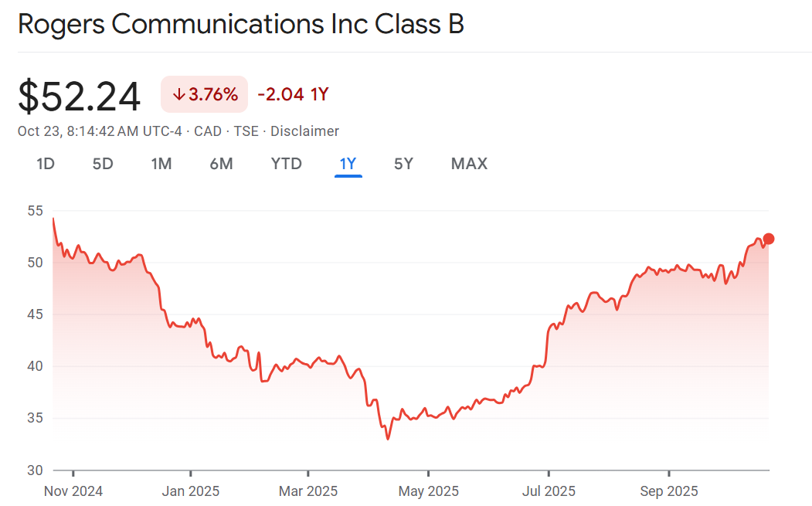Click the Sep 2025 axis label

tap(669, 491)
